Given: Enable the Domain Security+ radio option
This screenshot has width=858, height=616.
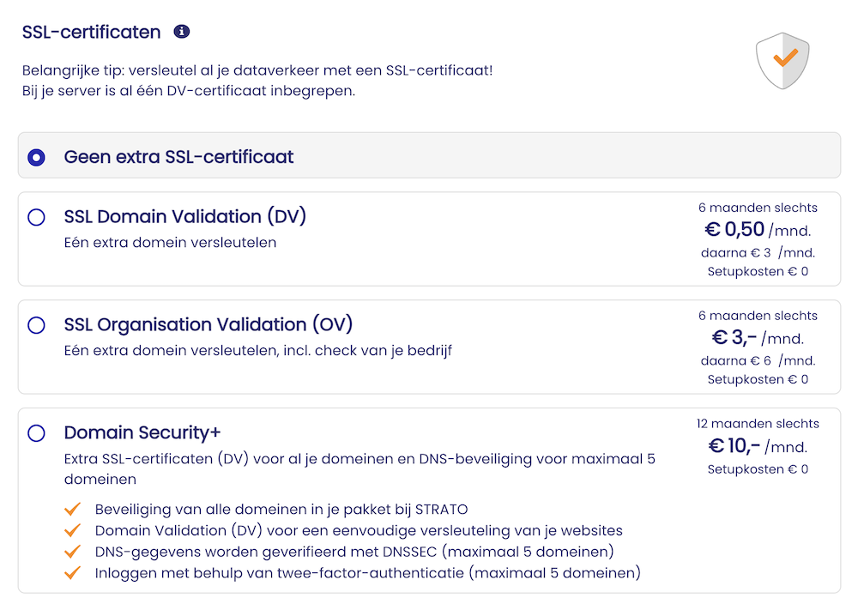Looking at the screenshot, I should point(36,433).
